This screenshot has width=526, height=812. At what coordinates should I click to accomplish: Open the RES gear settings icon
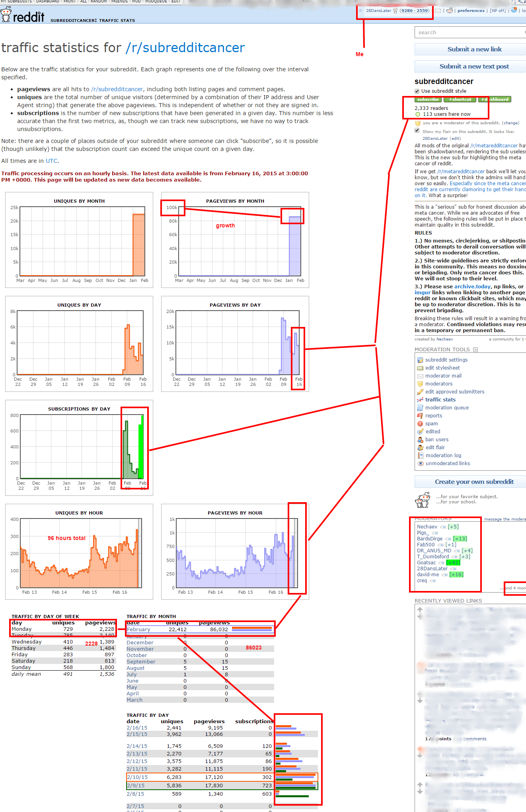[x=514, y=10]
